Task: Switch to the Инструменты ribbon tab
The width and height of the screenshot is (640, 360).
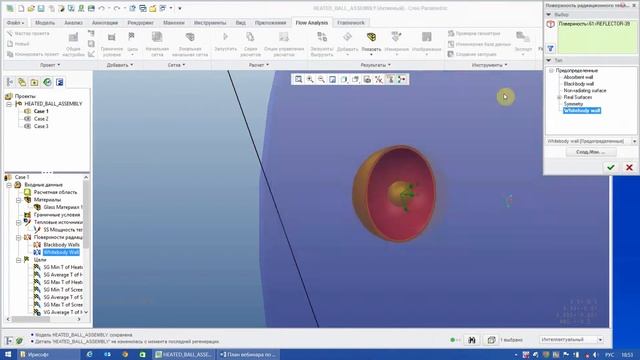Action: 210,23
